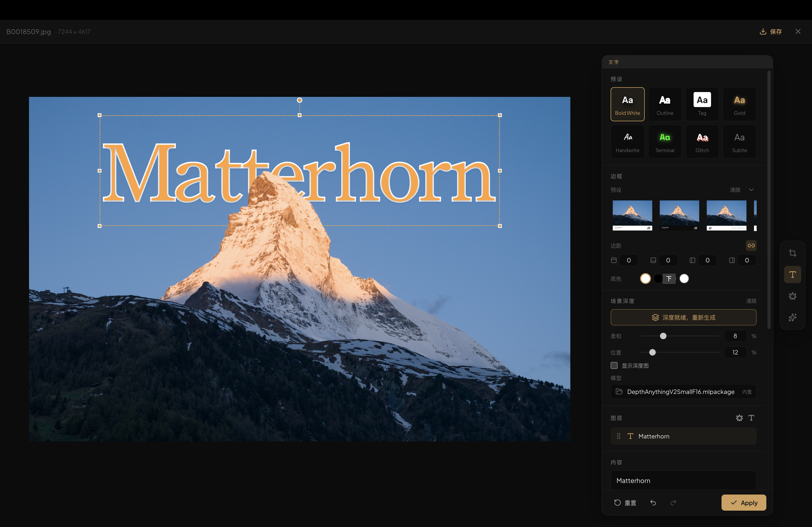
Task: Click the position value field showing 12
Action: [735, 352]
